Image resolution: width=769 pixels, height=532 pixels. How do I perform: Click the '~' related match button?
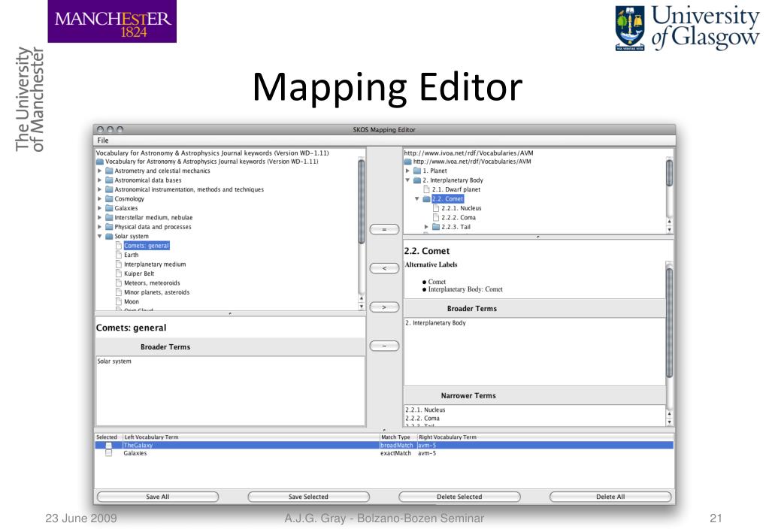click(x=384, y=346)
